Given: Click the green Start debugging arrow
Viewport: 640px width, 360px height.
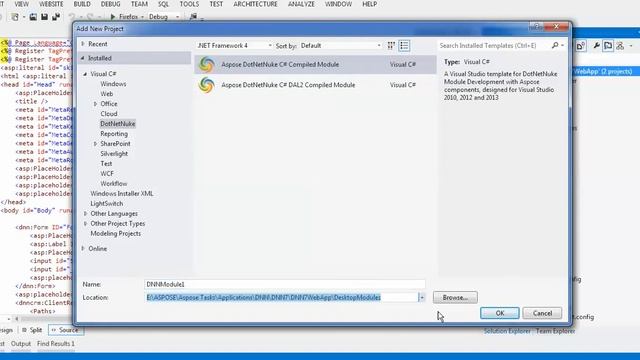Looking at the screenshot, I should pos(113,17).
